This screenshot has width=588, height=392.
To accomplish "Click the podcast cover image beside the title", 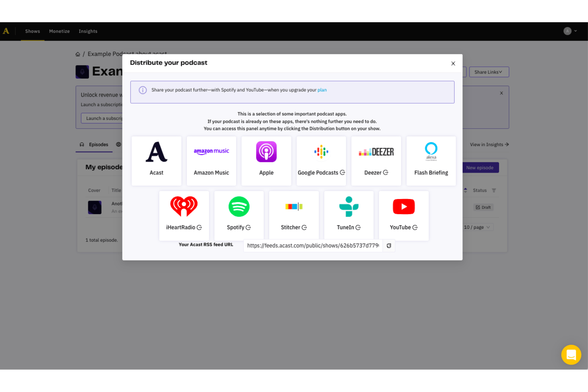I will [82, 72].
